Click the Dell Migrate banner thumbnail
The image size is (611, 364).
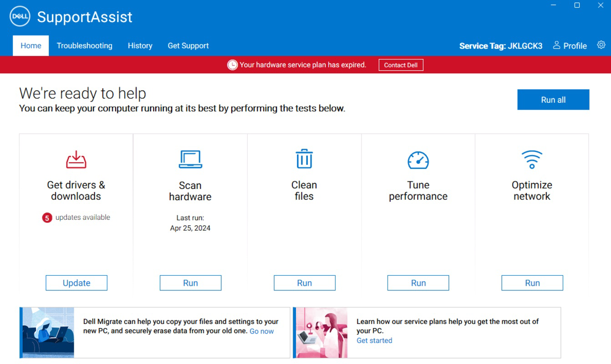(x=48, y=333)
